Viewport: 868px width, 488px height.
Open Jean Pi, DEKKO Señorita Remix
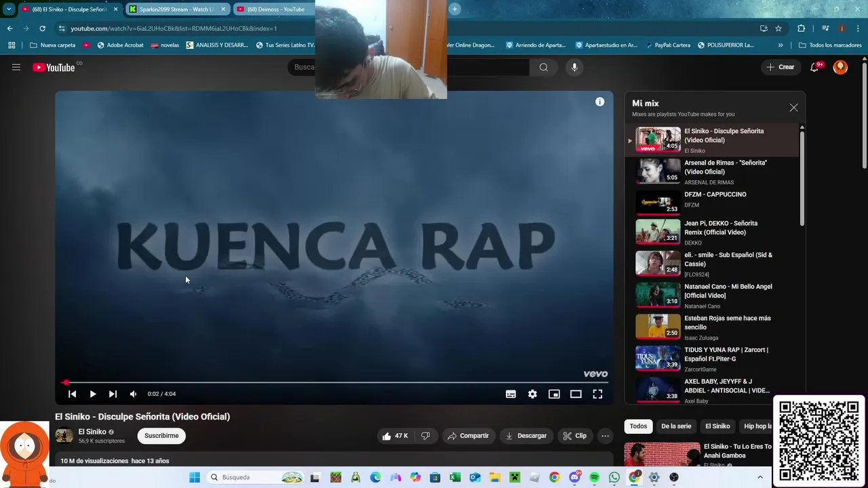712,232
